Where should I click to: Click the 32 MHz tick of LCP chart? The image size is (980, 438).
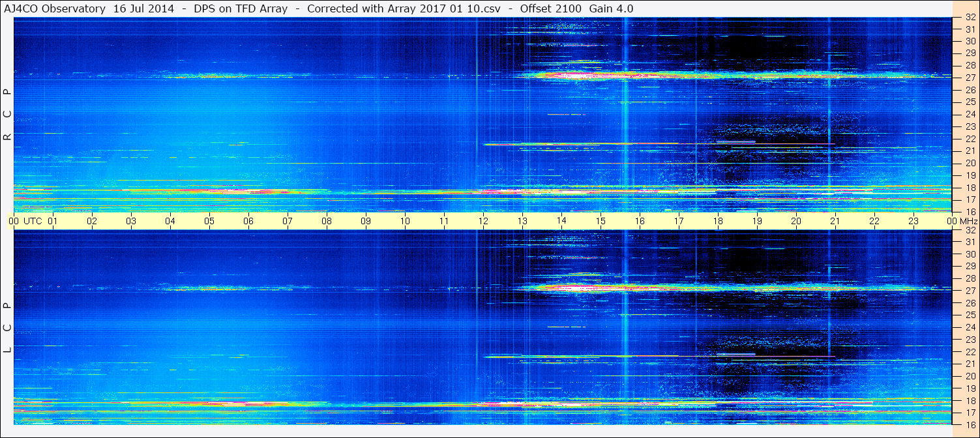970,230
